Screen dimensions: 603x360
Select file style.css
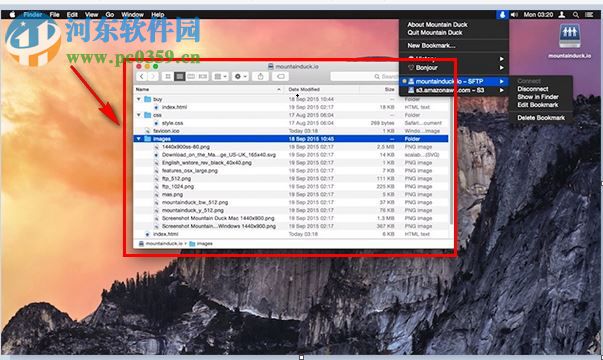[x=172, y=123]
